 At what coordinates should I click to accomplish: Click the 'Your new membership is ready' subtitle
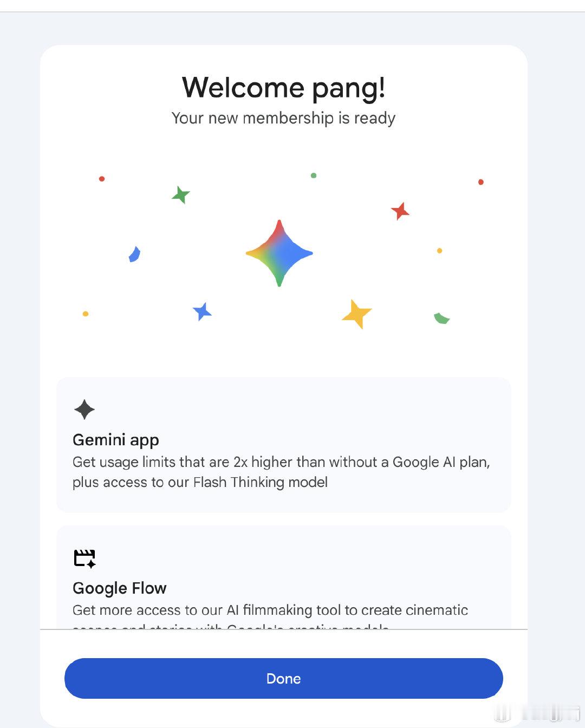pyautogui.click(x=283, y=118)
